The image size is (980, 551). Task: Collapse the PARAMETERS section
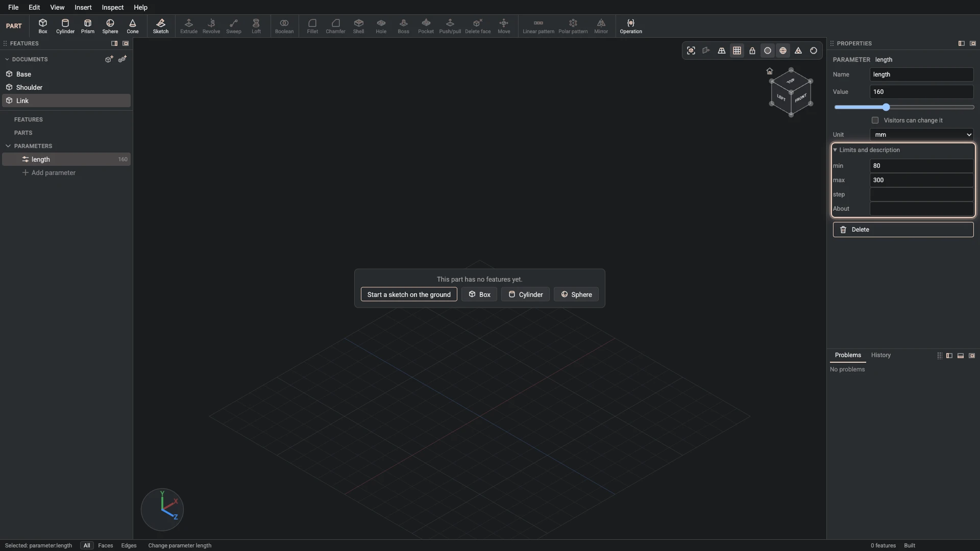(x=8, y=146)
